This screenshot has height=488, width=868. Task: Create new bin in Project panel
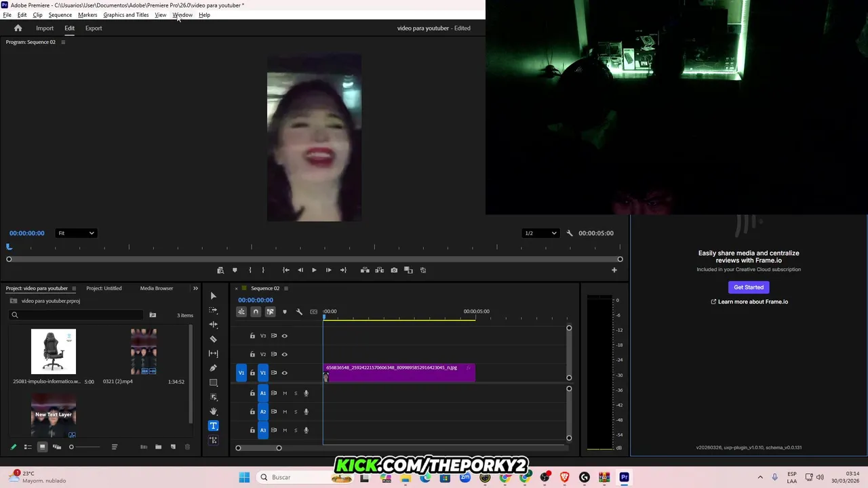pos(158,447)
